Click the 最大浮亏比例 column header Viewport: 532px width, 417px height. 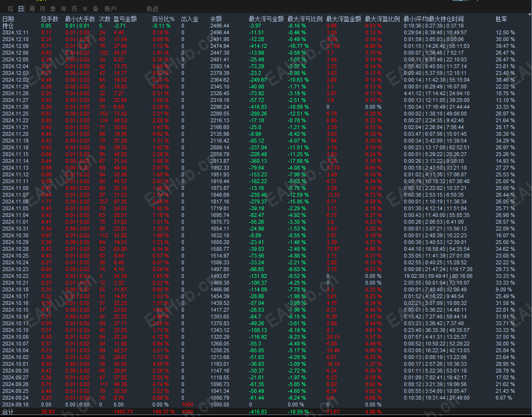(x=305, y=19)
